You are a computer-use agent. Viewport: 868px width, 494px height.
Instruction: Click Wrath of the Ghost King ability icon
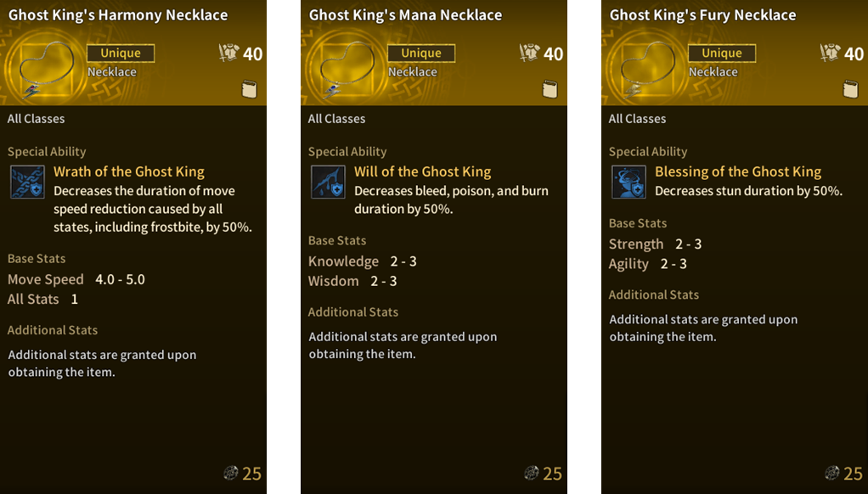pos(27,182)
